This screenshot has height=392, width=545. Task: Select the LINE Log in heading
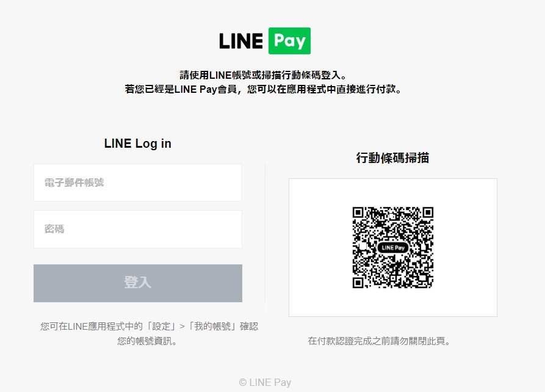coord(138,143)
